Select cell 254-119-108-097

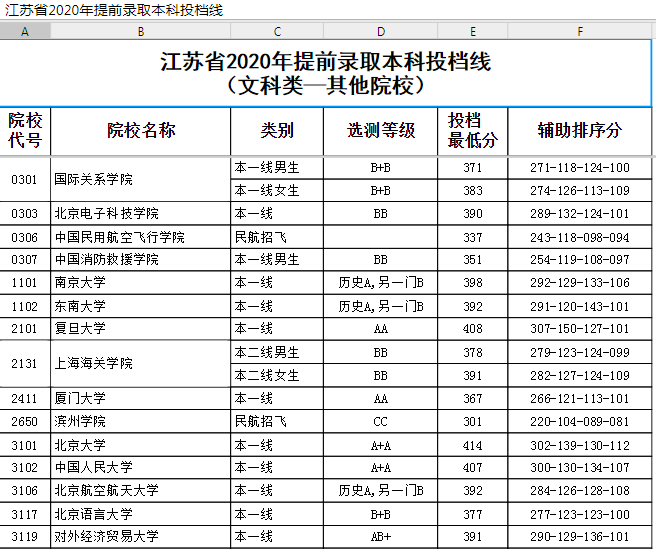tap(580, 260)
